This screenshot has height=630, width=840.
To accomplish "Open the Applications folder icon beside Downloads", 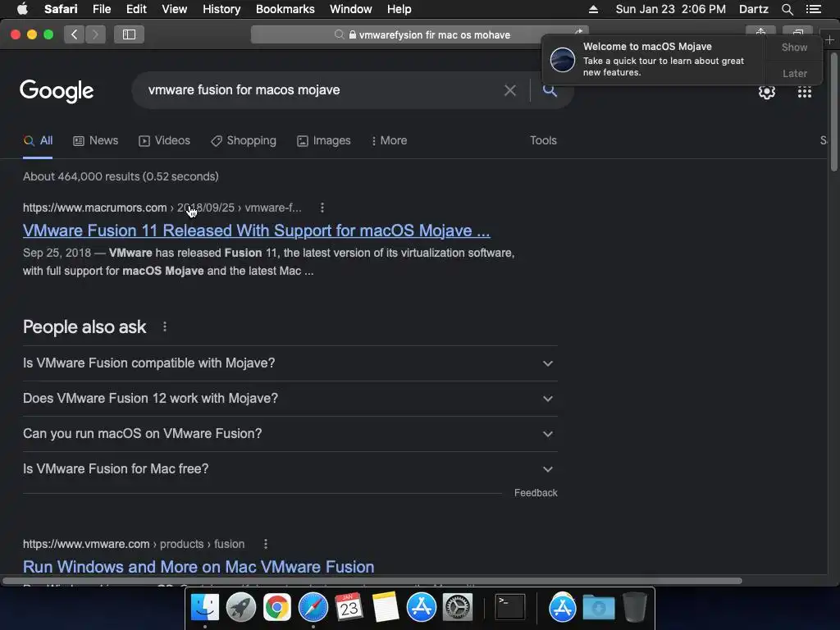I will [562, 608].
